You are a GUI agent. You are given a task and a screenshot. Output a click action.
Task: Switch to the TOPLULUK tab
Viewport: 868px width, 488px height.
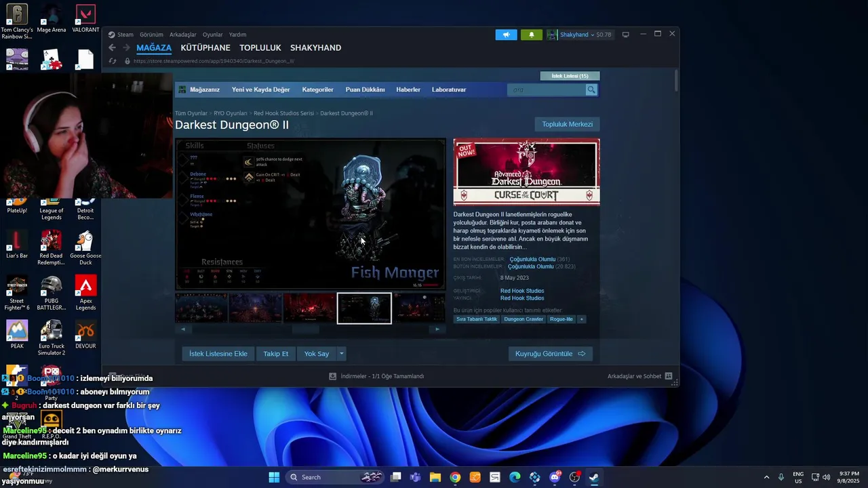[260, 48]
